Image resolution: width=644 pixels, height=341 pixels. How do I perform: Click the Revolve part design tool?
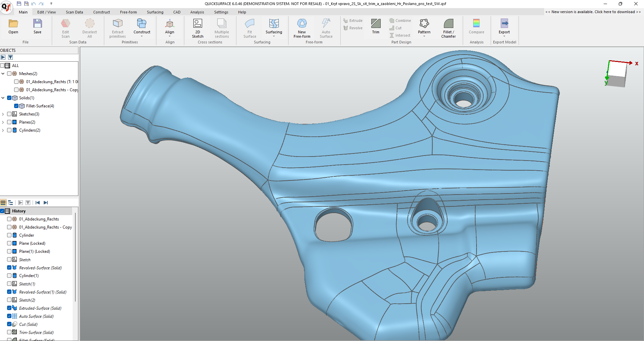353,28
